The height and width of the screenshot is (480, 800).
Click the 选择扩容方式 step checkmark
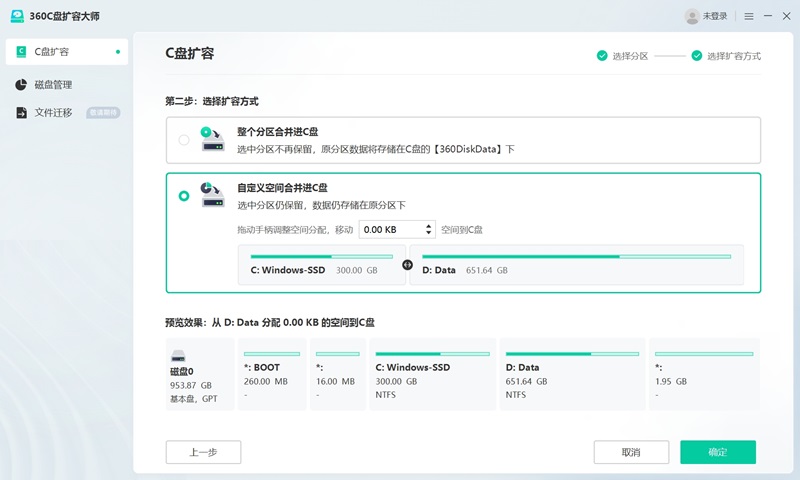(697, 56)
